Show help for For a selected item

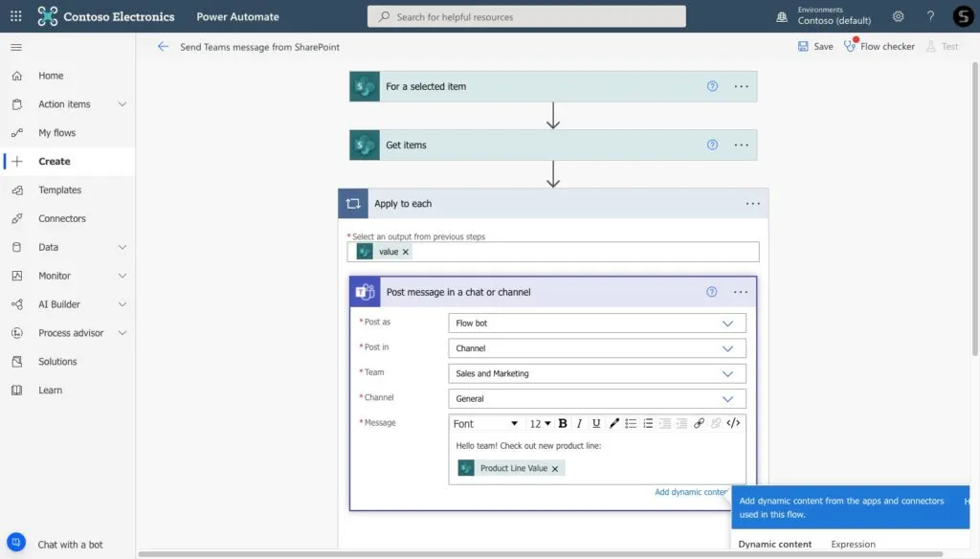[712, 86]
